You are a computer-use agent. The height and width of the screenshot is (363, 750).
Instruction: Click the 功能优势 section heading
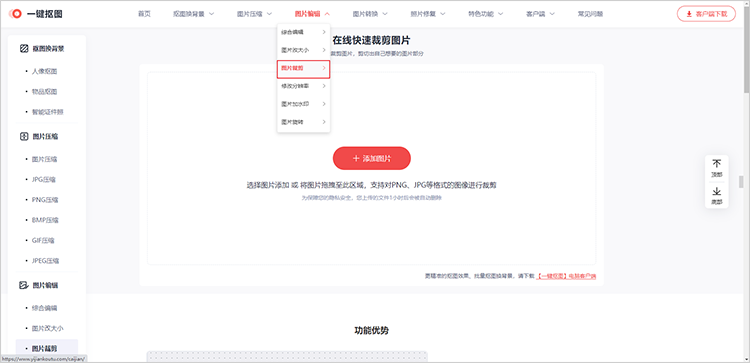point(371,330)
